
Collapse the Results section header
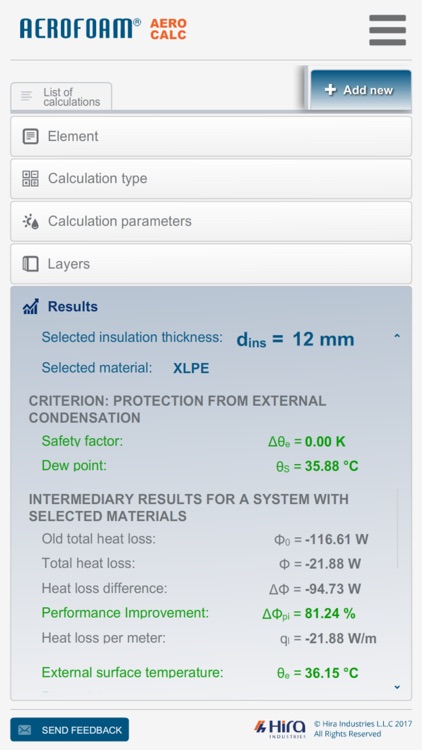click(x=211, y=307)
